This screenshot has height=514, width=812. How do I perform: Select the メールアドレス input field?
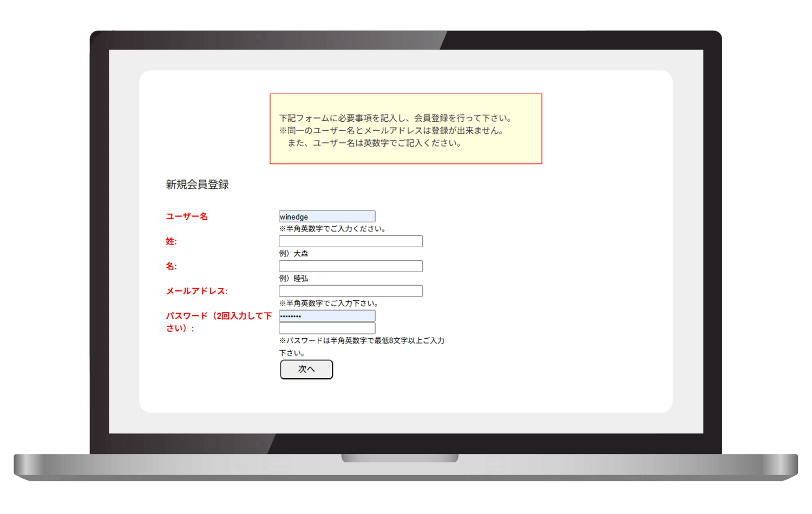pyautogui.click(x=350, y=291)
